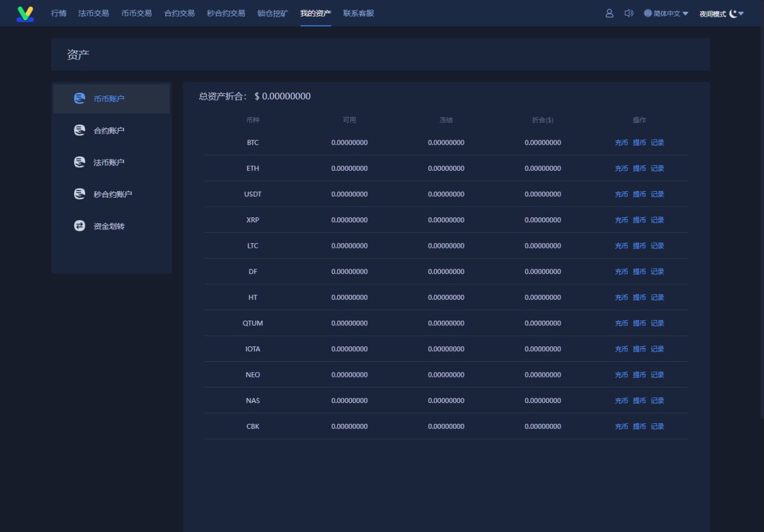Image resolution: width=764 pixels, height=532 pixels.
Task: Open the user profile icon
Action: point(609,13)
